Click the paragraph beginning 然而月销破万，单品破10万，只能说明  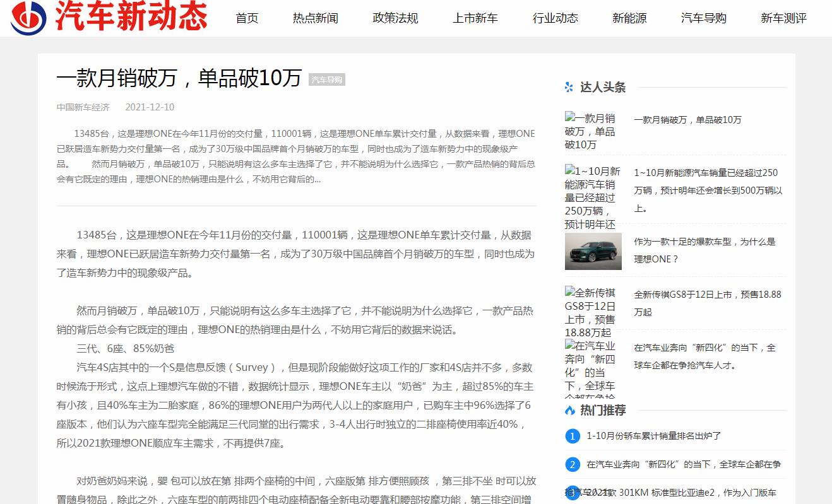pyautogui.click(x=295, y=320)
